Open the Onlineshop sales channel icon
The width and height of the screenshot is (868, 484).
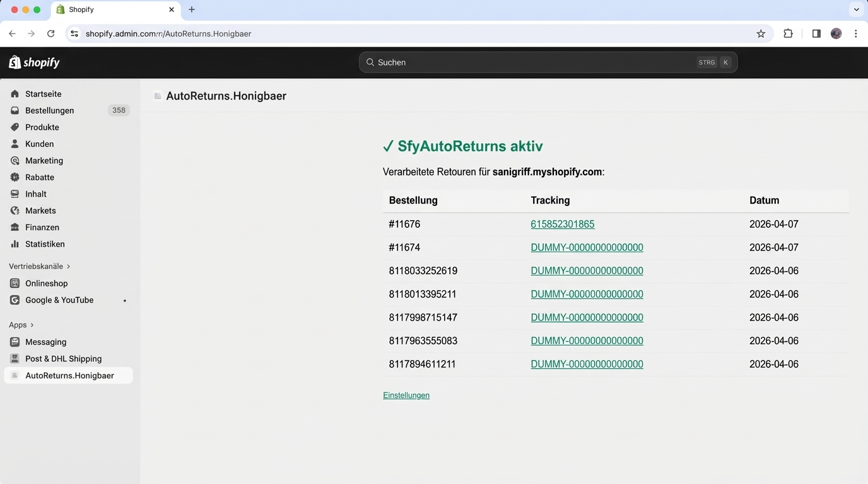[x=15, y=283]
